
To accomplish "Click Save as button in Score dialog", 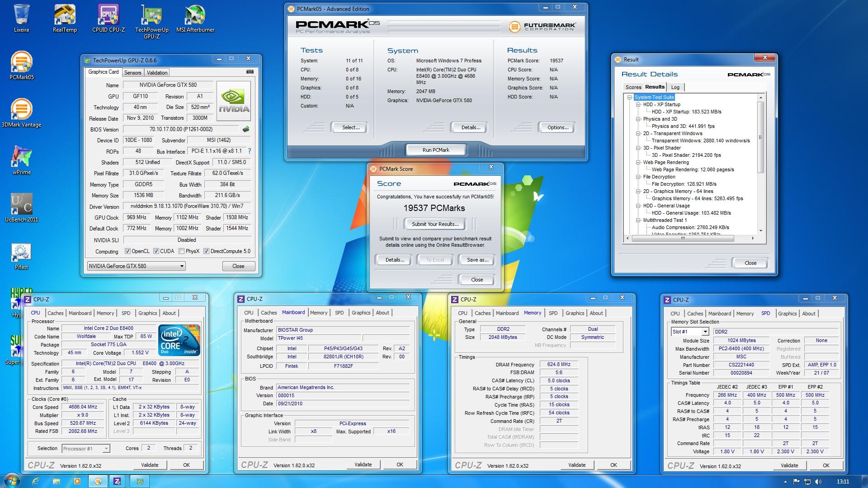I will click(477, 260).
